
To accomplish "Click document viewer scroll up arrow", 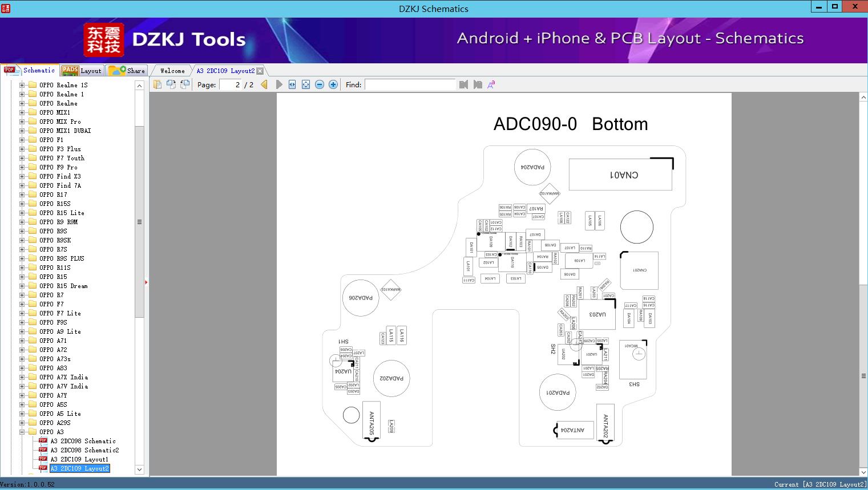I will [863, 98].
